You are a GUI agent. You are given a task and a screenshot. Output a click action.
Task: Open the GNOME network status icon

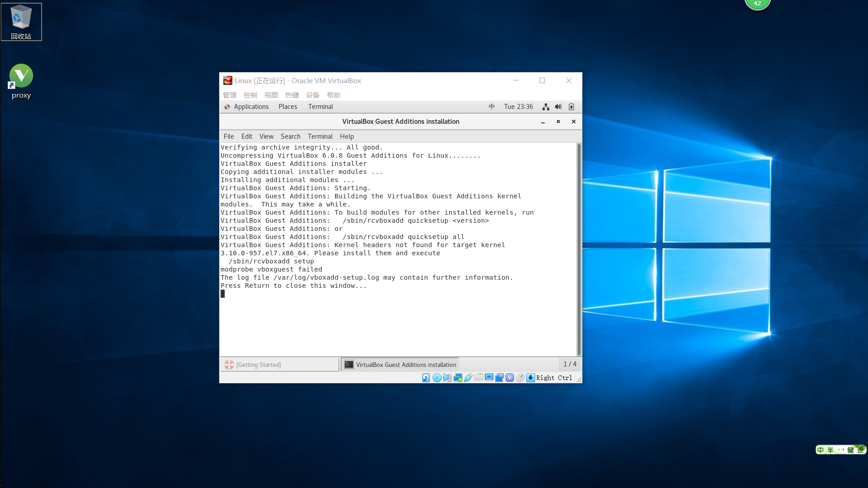(546, 107)
